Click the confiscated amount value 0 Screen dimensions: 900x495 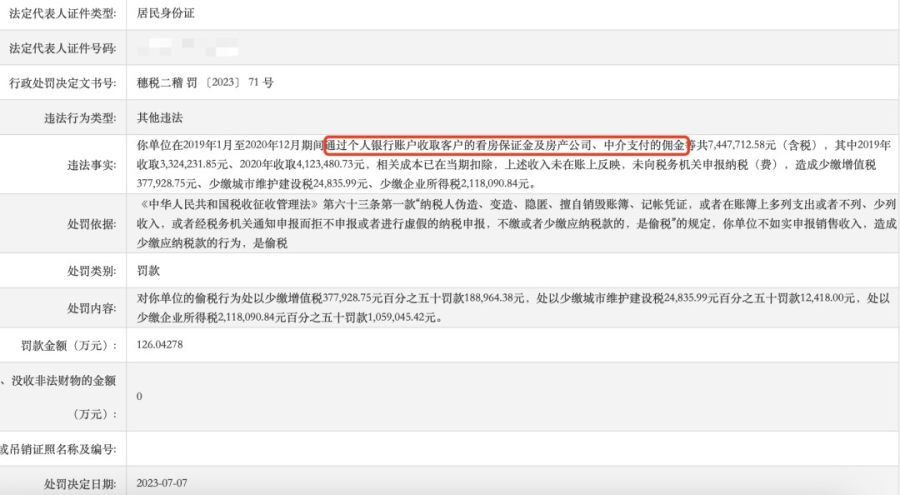click(x=139, y=396)
